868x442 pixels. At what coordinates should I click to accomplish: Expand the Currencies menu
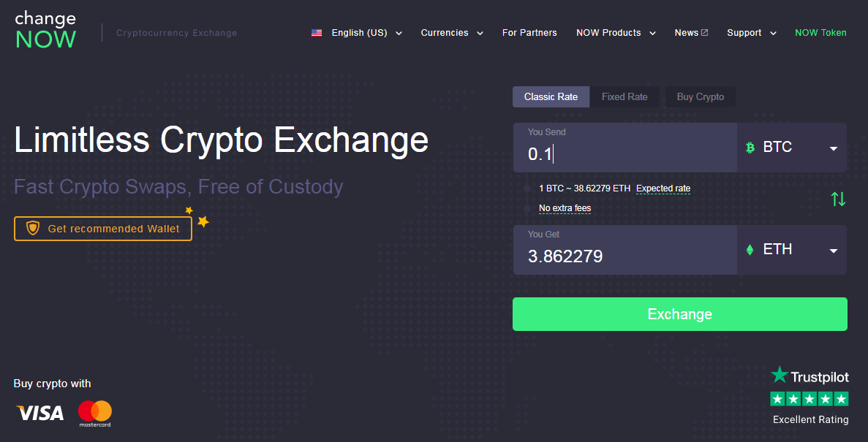[452, 33]
